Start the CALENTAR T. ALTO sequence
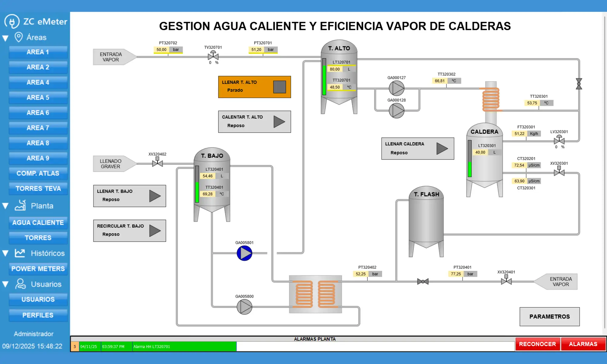 click(x=279, y=122)
